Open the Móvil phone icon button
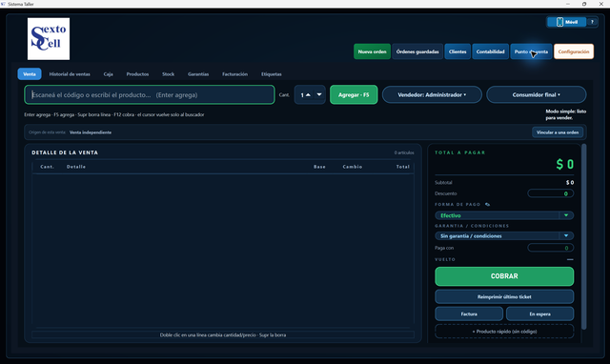 566,22
